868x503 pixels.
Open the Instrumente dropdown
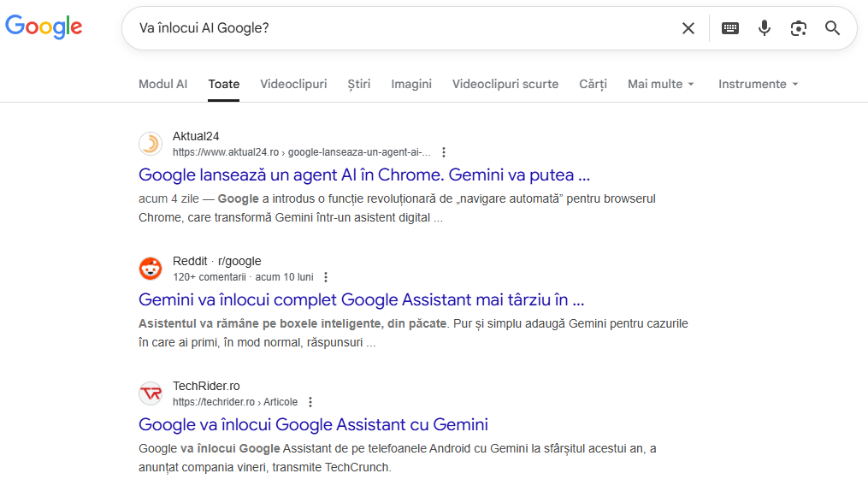pos(757,84)
